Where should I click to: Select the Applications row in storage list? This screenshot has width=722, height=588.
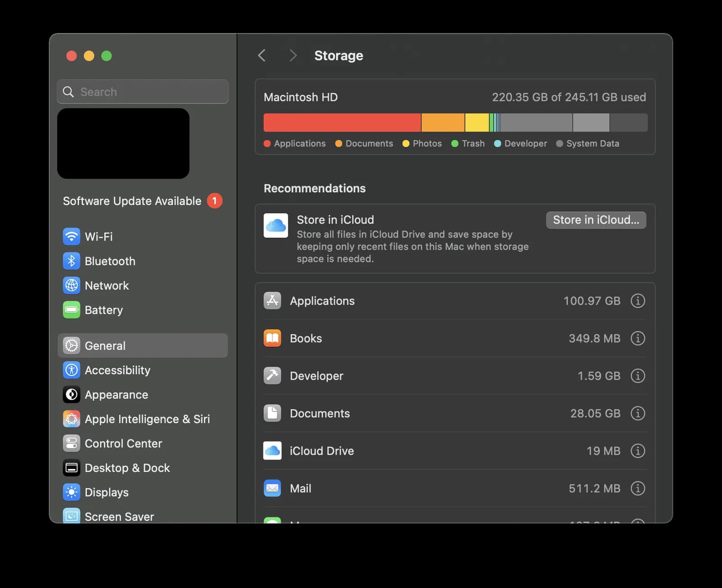[x=455, y=301]
